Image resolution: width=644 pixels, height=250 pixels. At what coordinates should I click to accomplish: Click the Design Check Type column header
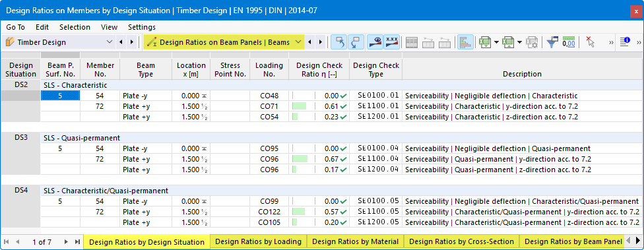376,69
